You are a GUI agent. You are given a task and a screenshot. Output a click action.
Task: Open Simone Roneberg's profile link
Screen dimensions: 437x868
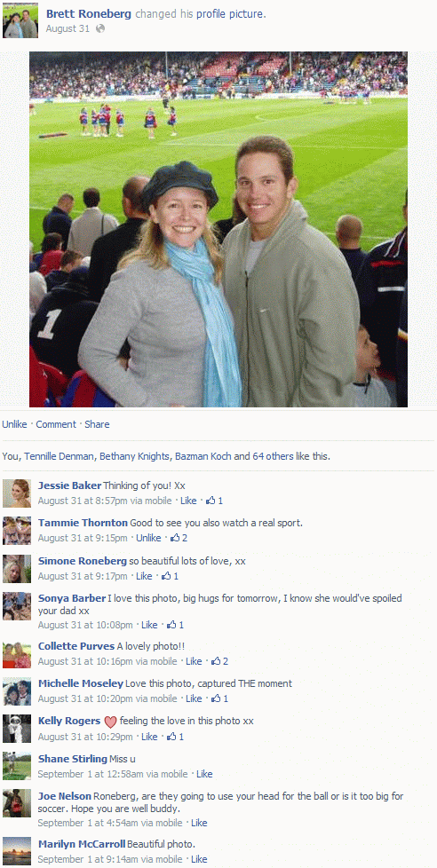[82, 561]
